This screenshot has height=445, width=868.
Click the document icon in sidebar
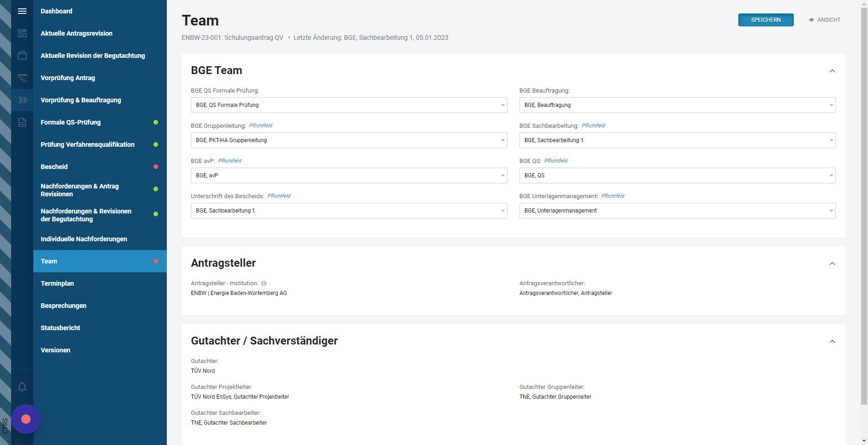pos(22,122)
